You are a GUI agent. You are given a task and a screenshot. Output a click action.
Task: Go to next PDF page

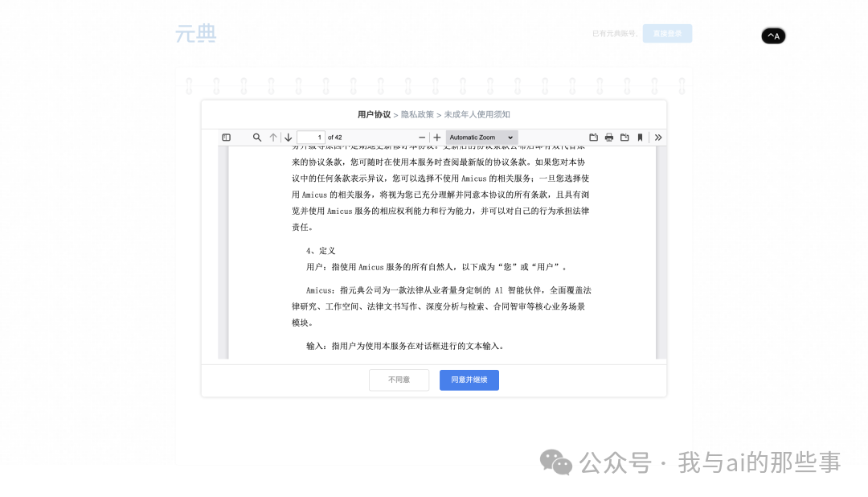[x=289, y=138]
